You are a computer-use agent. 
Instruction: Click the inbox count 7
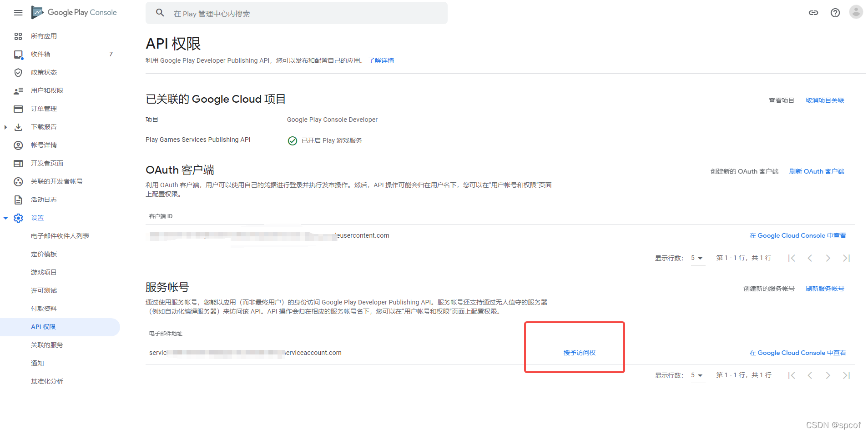[111, 54]
